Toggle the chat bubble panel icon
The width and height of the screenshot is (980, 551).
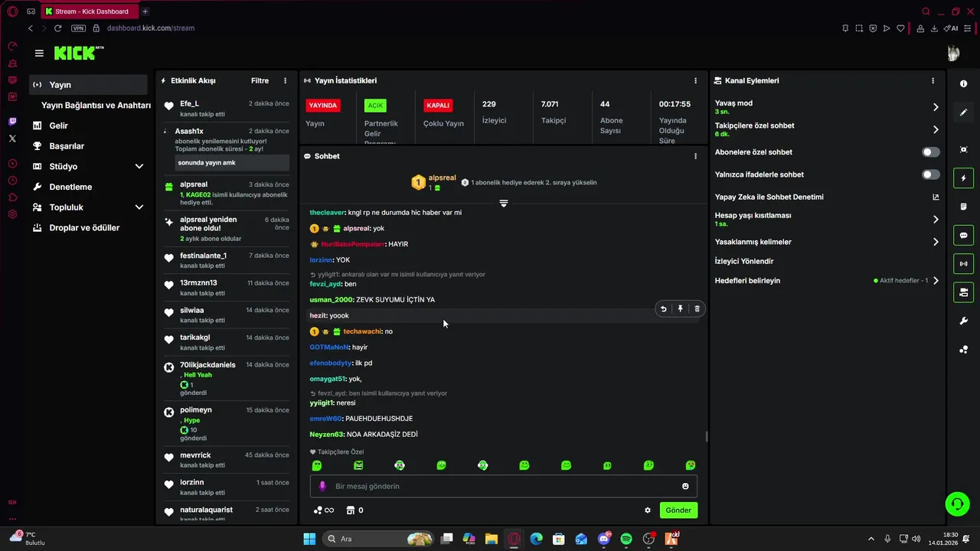[x=963, y=235]
